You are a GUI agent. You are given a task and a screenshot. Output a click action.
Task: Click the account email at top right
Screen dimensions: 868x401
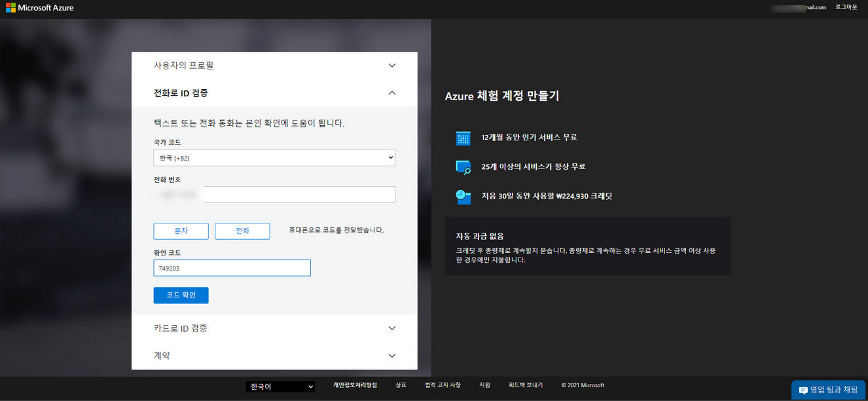[799, 7]
